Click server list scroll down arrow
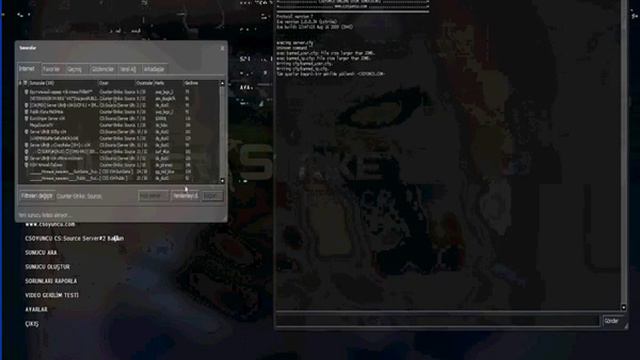This screenshot has height=360, width=640. point(222,181)
